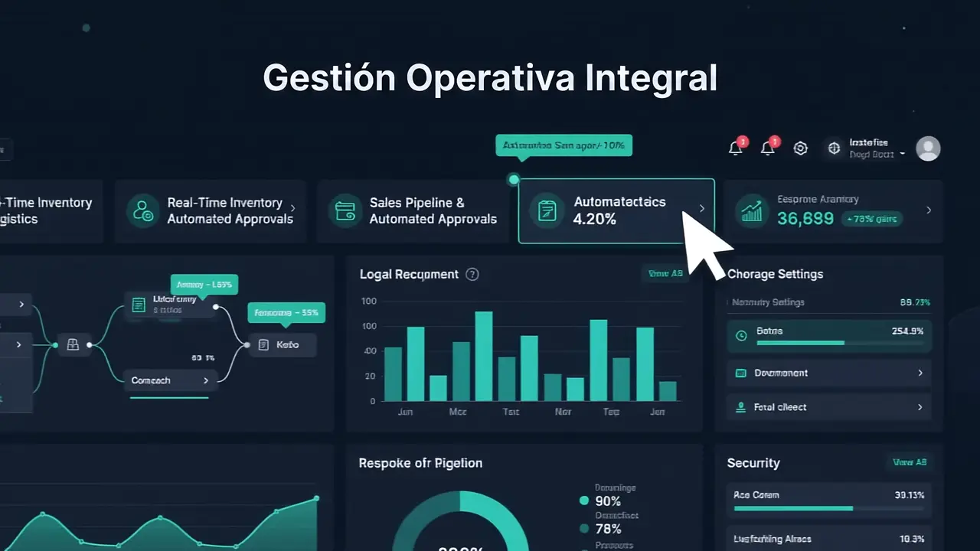Expand the Dovmmonent row chevron
980x551 pixels.
920,373
